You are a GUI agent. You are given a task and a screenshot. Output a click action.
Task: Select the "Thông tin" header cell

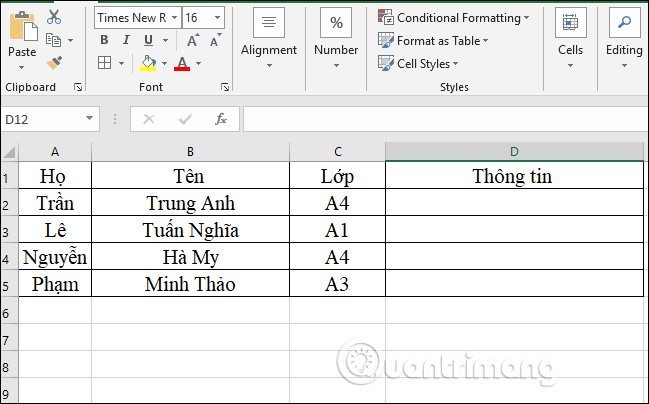tap(514, 176)
